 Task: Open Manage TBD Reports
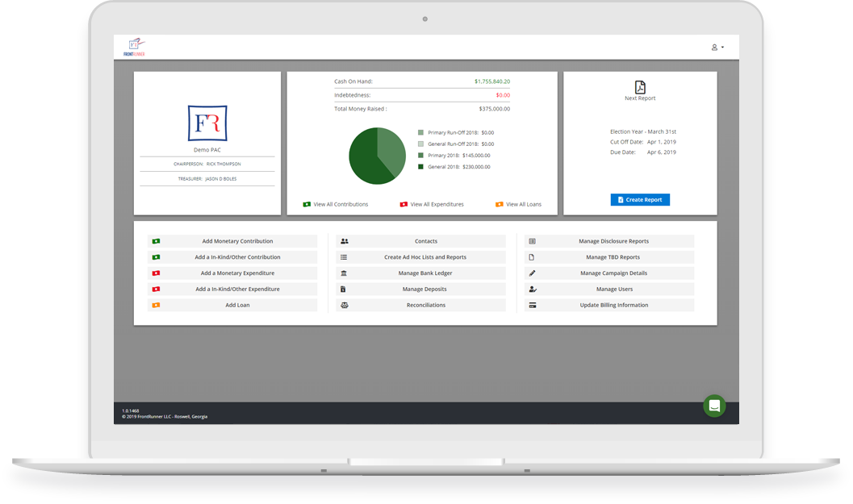tap(609, 257)
